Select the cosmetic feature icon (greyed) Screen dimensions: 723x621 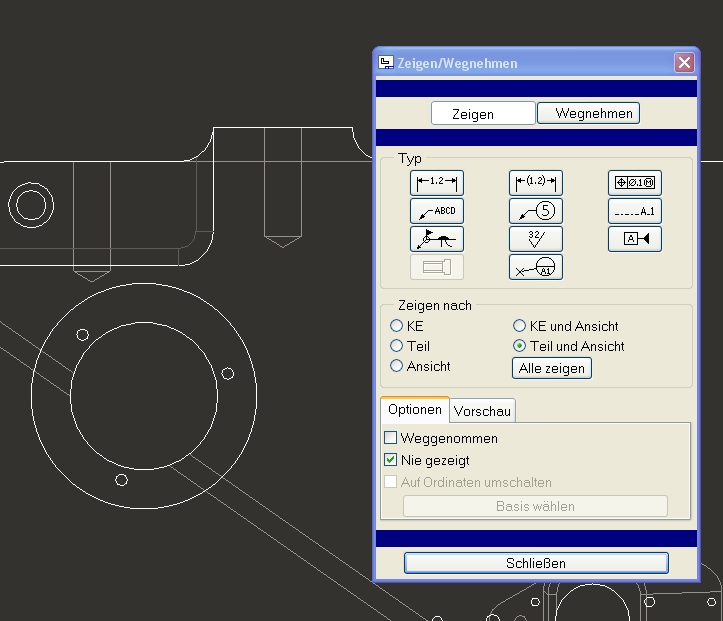[x=437, y=267]
